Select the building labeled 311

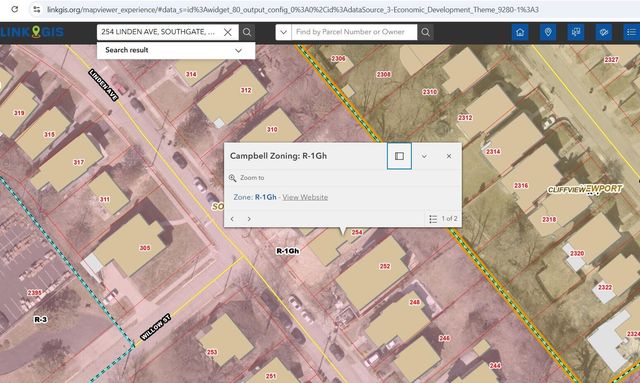point(108,194)
